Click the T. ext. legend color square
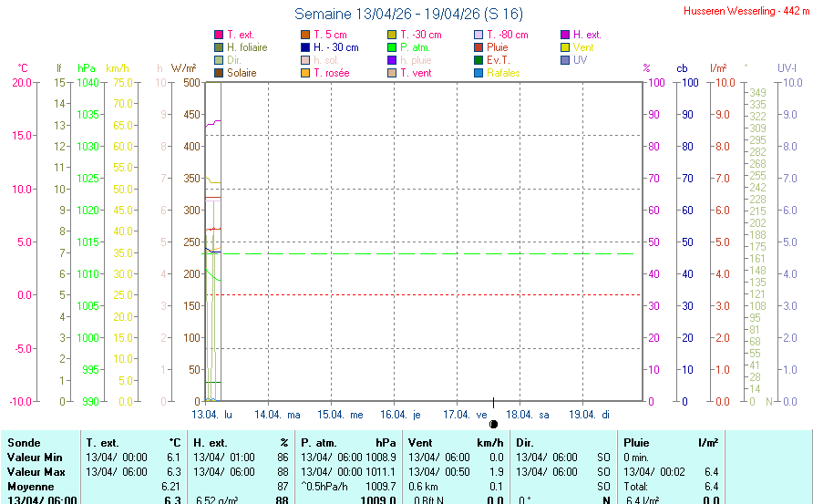The width and height of the screenshot is (813, 504). (x=218, y=35)
